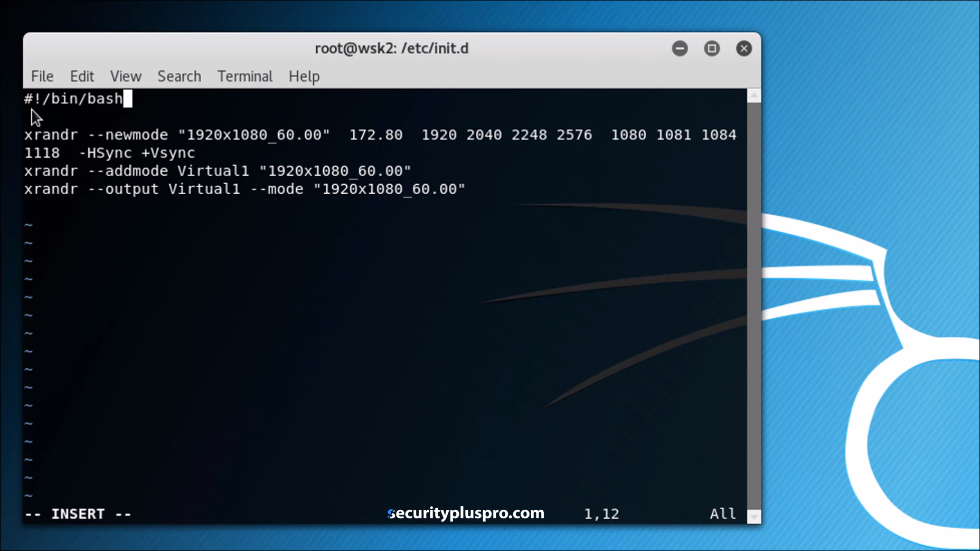Click the -- INSERT -- mode indicator

pos(78,514)
